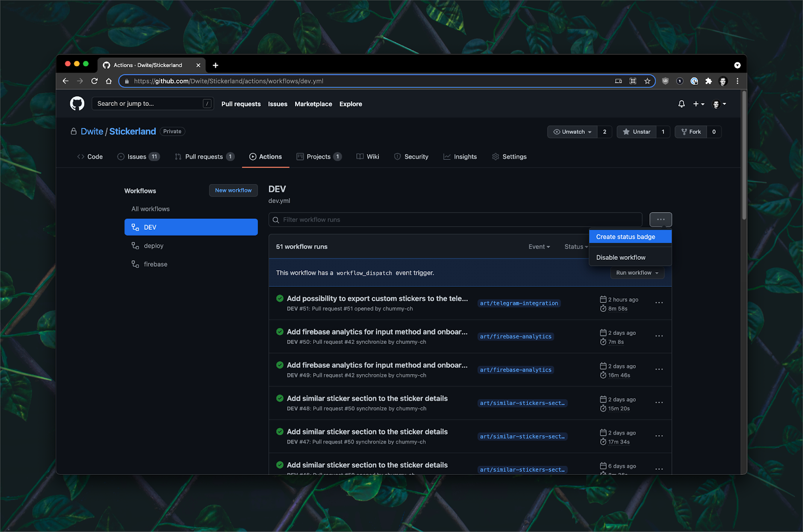The width and height of the screenshot is (803, 532).
Task: Open the Status filter dropdown
Action: tap(576, 247)
